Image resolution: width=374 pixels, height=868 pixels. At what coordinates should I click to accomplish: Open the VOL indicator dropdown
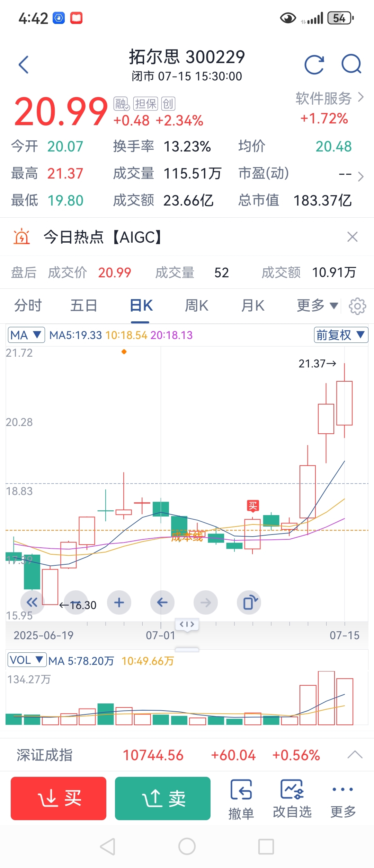(27, 660)
